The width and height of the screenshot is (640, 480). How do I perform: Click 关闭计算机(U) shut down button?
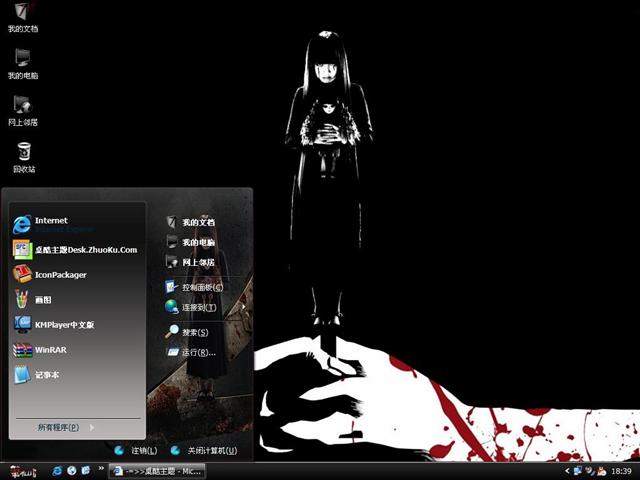[204, 450]
